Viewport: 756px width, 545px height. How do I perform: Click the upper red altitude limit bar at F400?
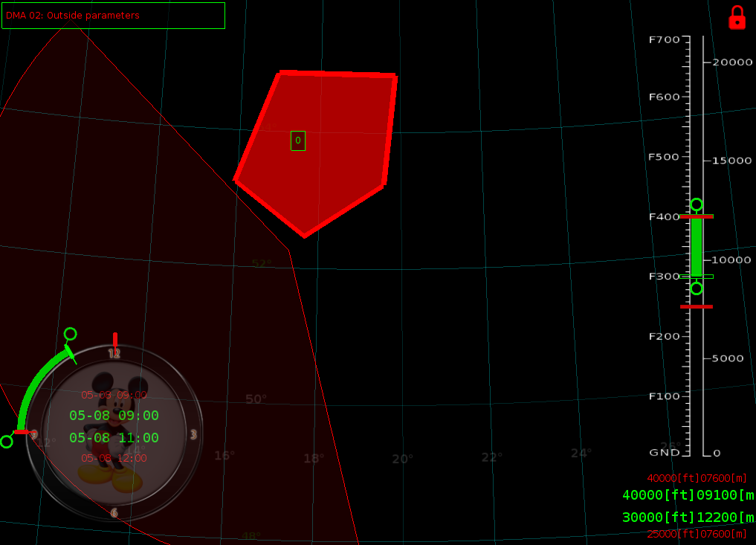tap(697, 216)
